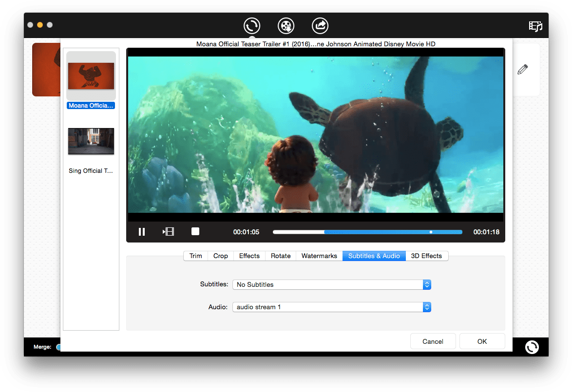Select the 3D Effects tab
This screenshot has width=572, height=392.
[x=427, y=255]
